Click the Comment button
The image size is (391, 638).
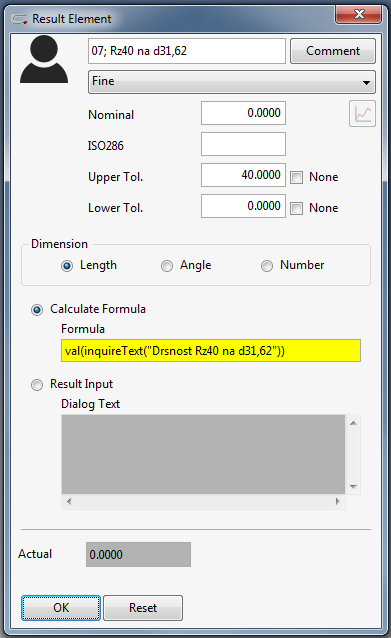pos(333,51)
